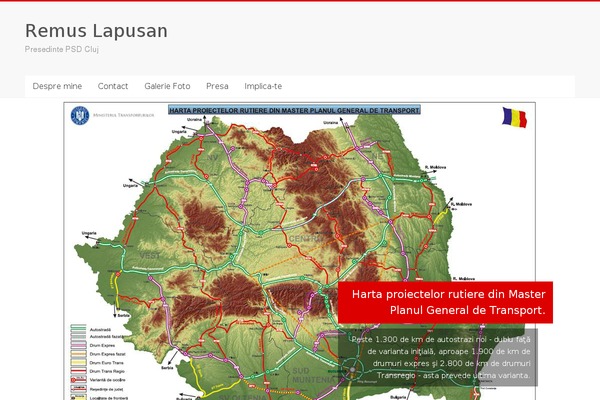Click the 'Presedinte PSD Cluj' tagline text
The image size is (600, 400).
(62, 49)
